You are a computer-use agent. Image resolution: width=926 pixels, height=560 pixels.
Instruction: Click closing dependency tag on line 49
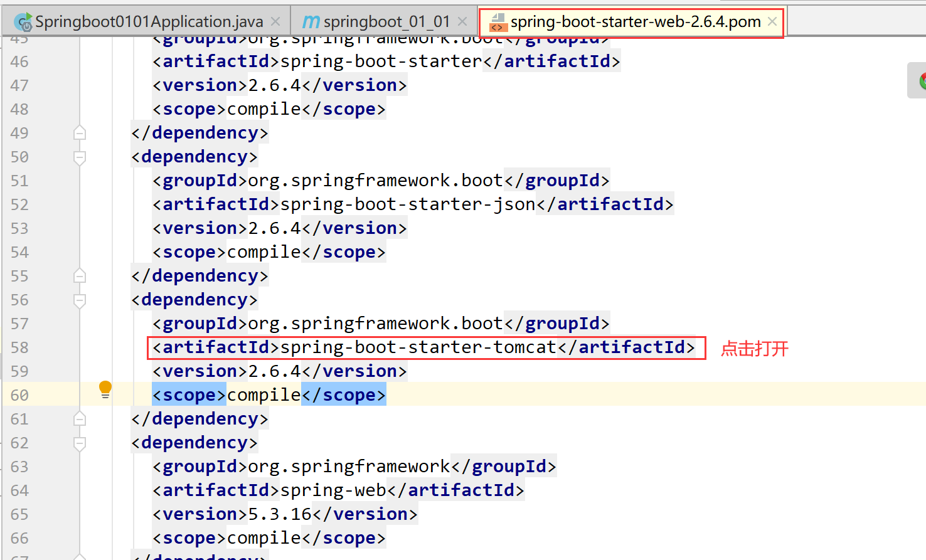[200, 133]
